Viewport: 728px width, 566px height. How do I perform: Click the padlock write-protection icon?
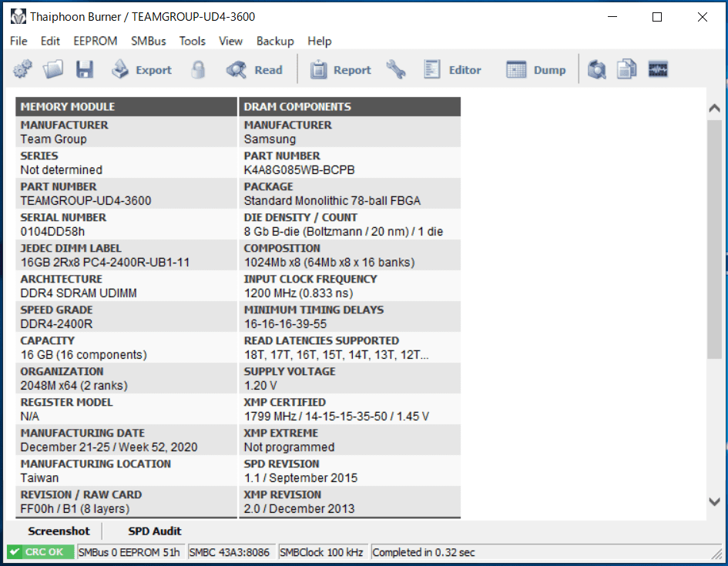(x=198, y=69)
